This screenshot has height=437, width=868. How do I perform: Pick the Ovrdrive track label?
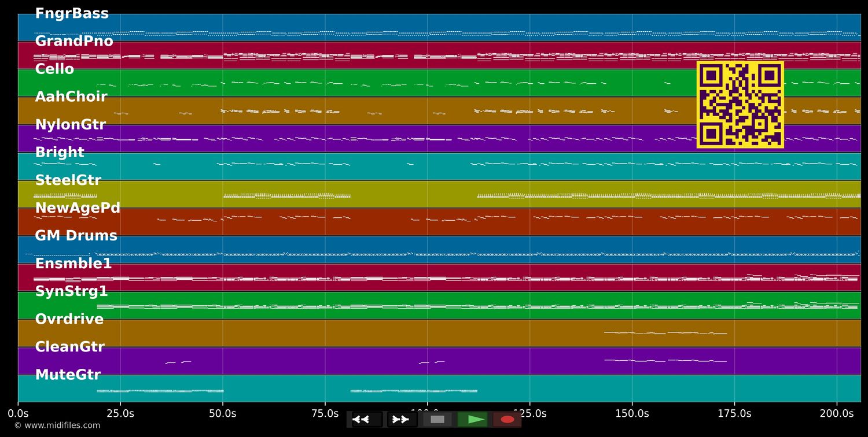[x=69, y=319]
